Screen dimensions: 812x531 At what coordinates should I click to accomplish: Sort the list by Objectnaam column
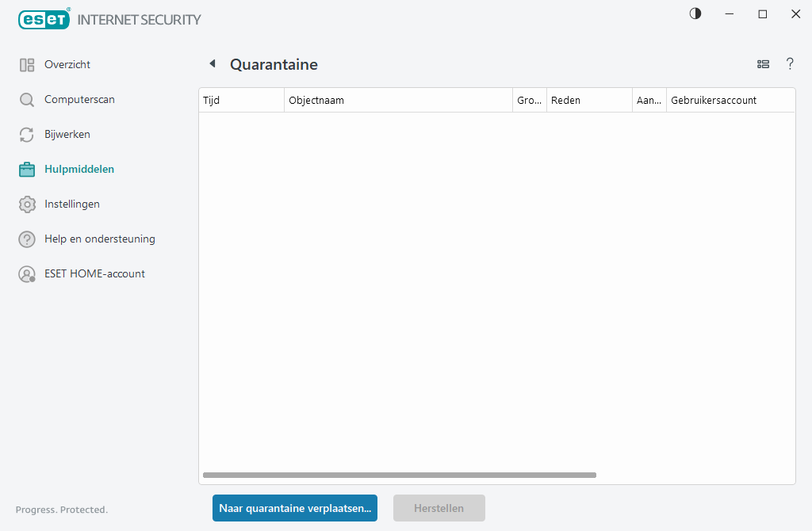[x=398, y=99]
